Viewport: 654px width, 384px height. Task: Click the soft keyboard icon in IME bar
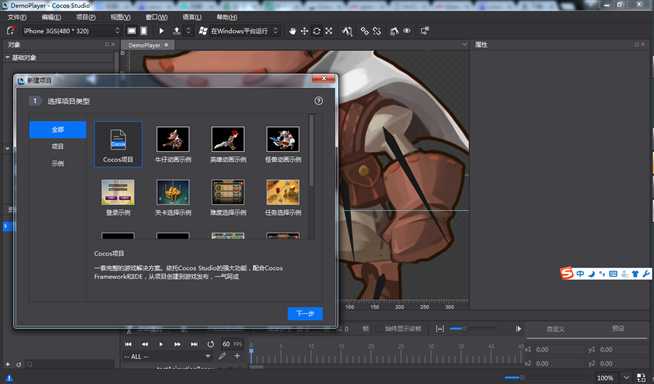(x=613, y=274)
